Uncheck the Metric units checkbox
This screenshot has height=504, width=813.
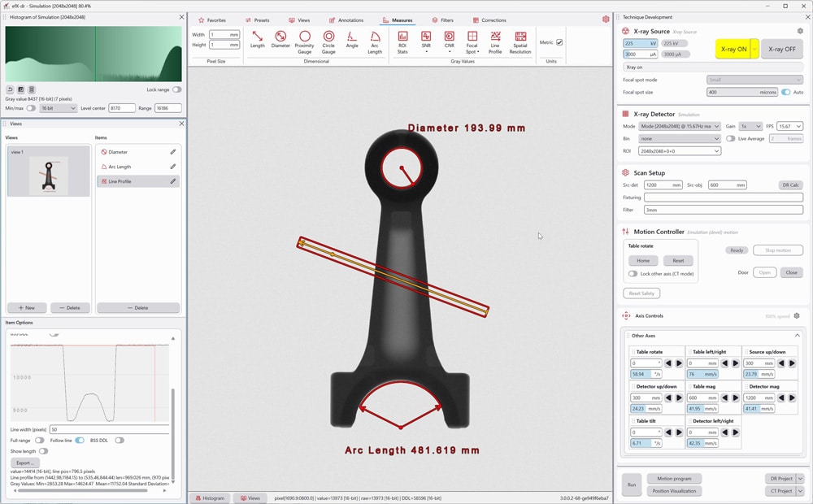click(x=559, y=42)
